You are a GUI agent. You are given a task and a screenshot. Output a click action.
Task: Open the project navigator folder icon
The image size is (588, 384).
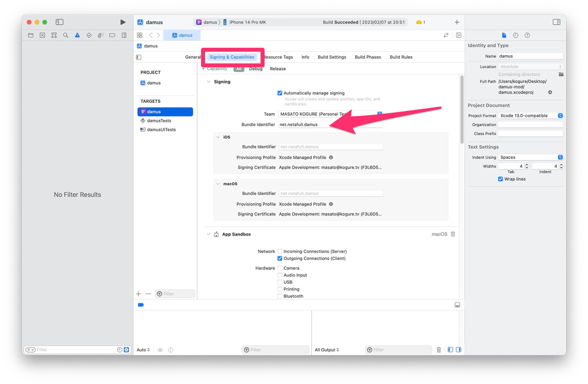31,35
